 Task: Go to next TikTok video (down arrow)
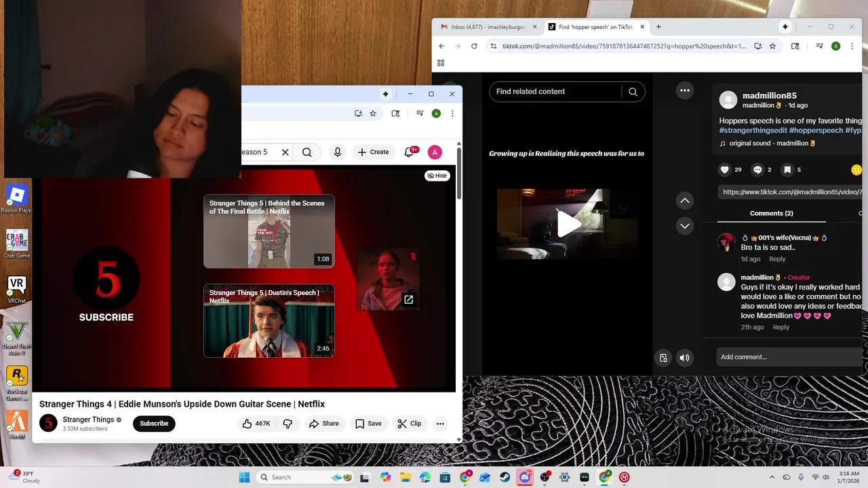tap(685, 226)
